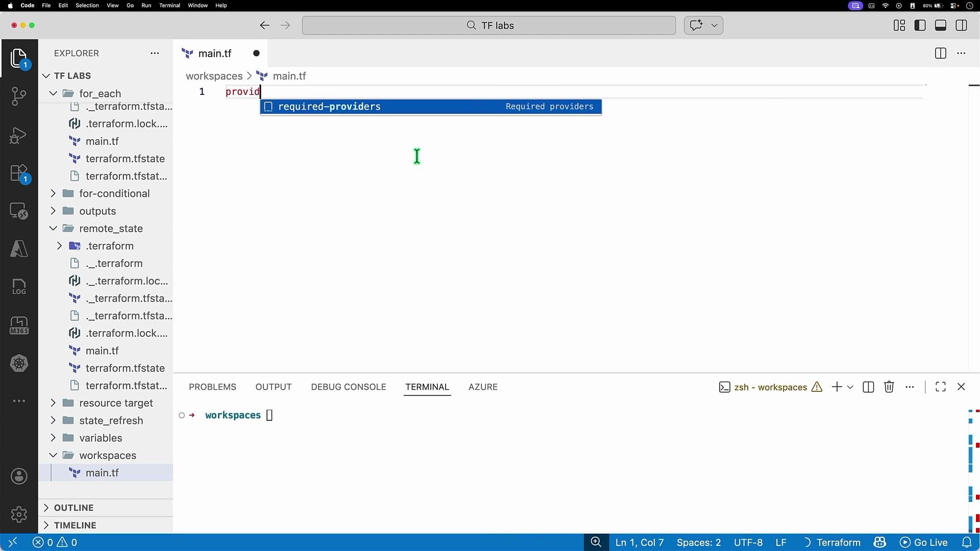
Task: Go back with the left arrow
Action: tap(264, 26)
